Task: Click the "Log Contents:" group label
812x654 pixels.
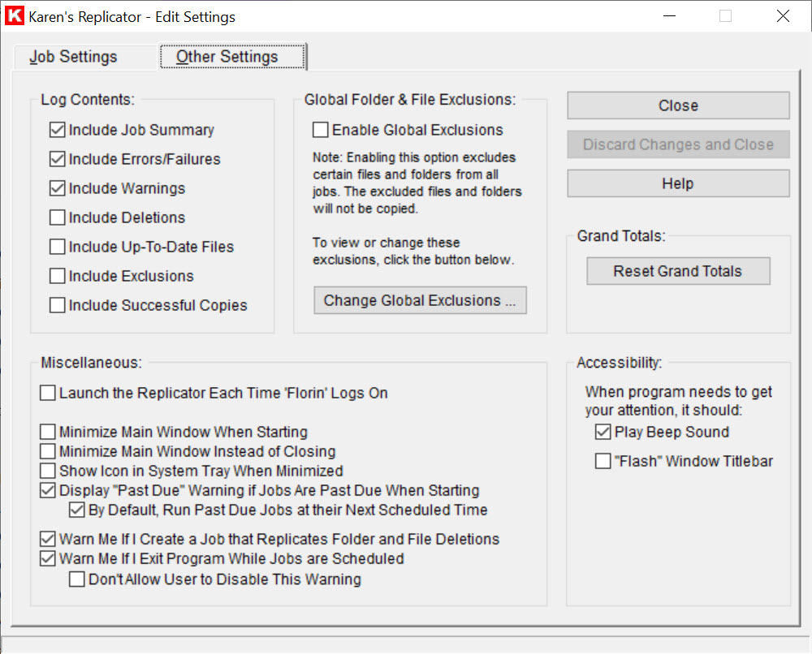Action: [88, 99]
